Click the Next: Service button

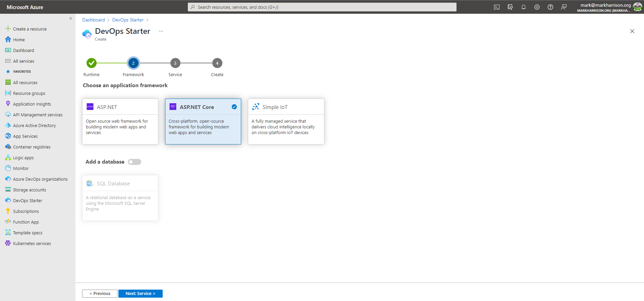pos(140,294)
